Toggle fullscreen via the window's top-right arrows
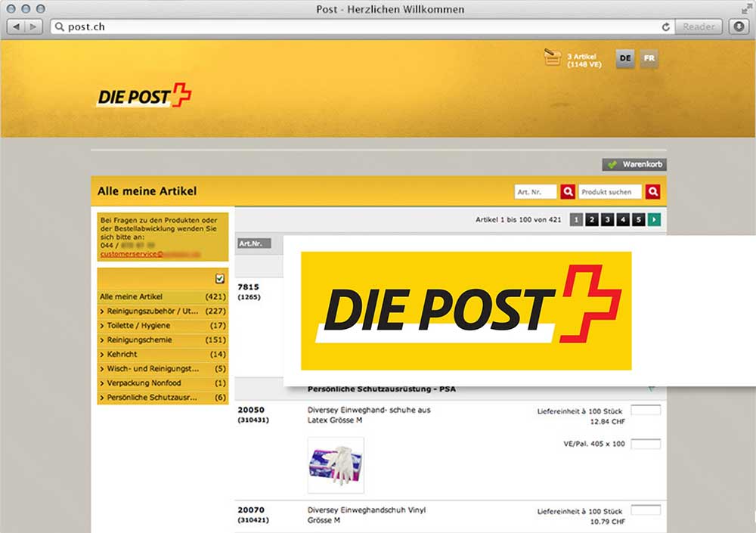756x533 pixels. click(746, 8)
